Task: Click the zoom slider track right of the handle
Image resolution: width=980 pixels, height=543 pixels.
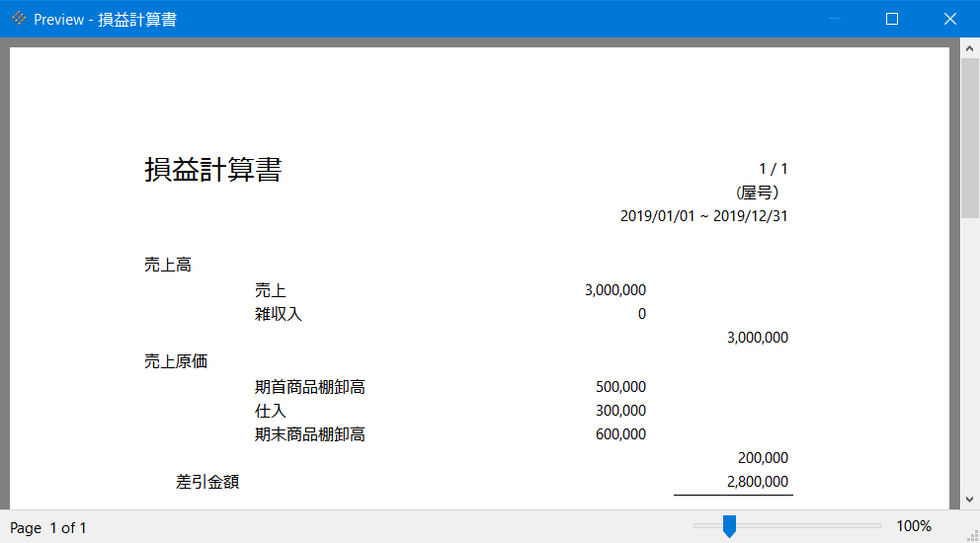Action: (x=810, y=526)
